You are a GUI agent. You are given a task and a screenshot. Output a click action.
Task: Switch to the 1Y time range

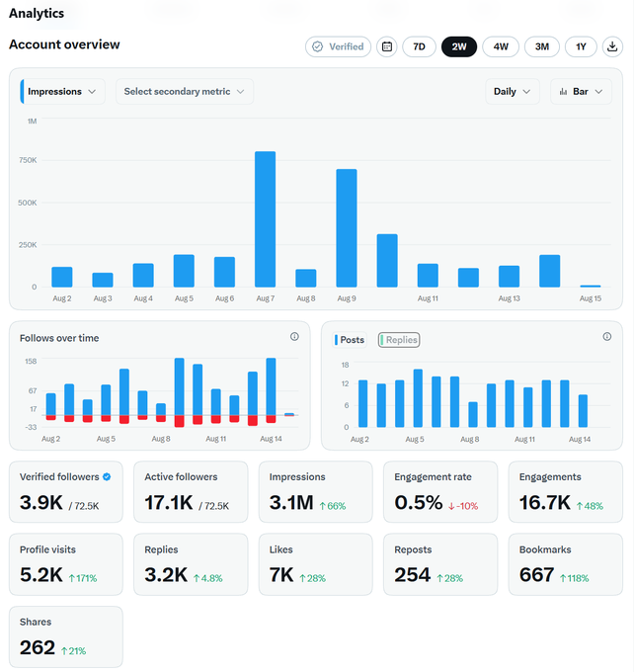pos(581,46)
